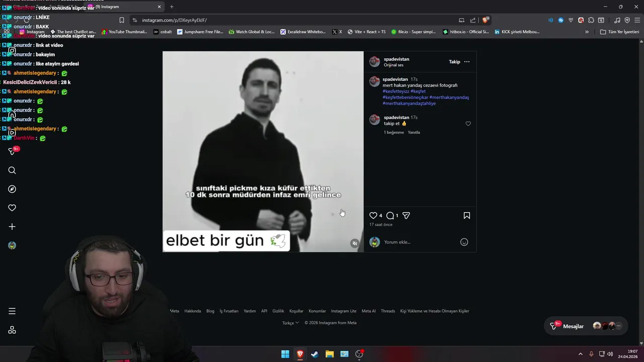This screenshot has width=644, height=362.
Task: Open the YouTube Thumbnail bookmark
Action: [124, 32]
